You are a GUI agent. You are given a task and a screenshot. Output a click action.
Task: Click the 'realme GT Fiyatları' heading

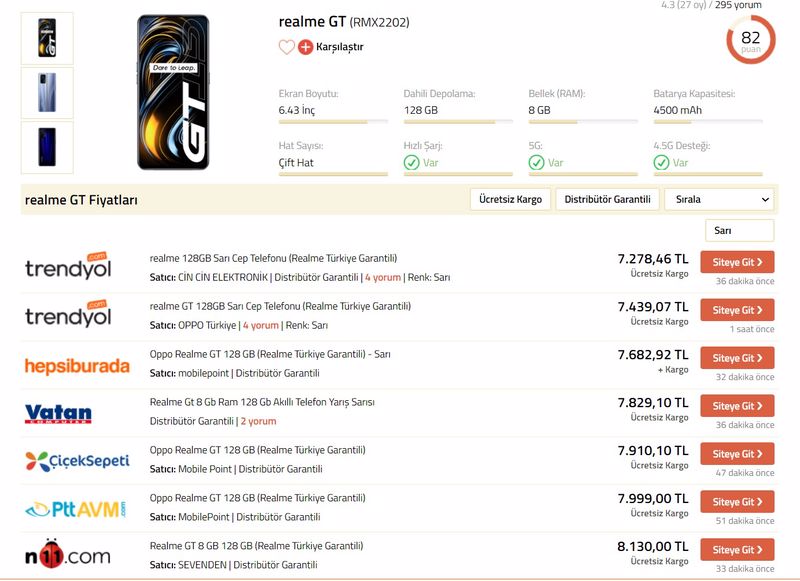pos(81,200)
